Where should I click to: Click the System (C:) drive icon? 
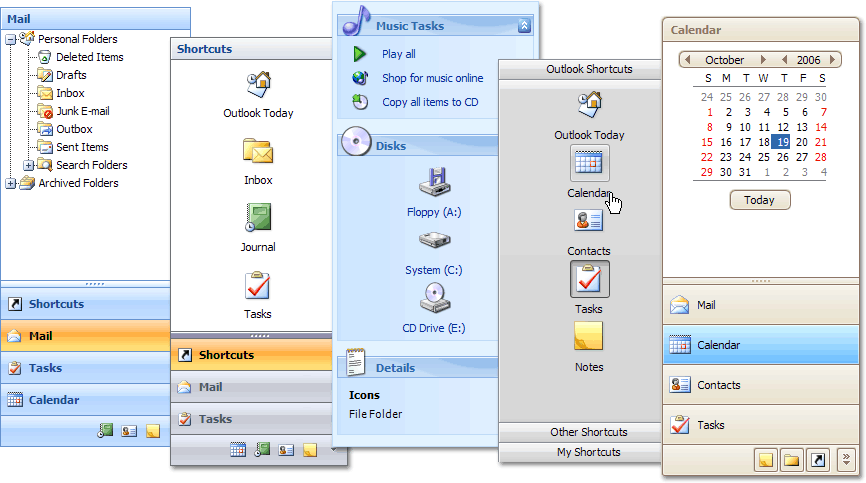pos(435,240)
